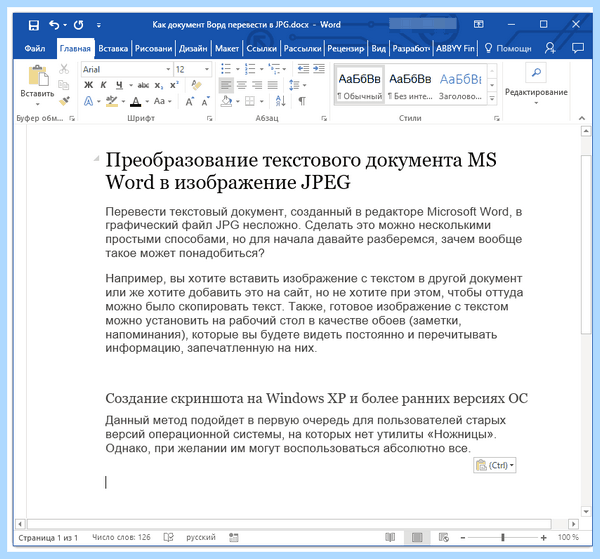This screenshot has width=600, height=559.
Task: Click the vertical scrollbar thumb
Action: [x=586, y=245]
